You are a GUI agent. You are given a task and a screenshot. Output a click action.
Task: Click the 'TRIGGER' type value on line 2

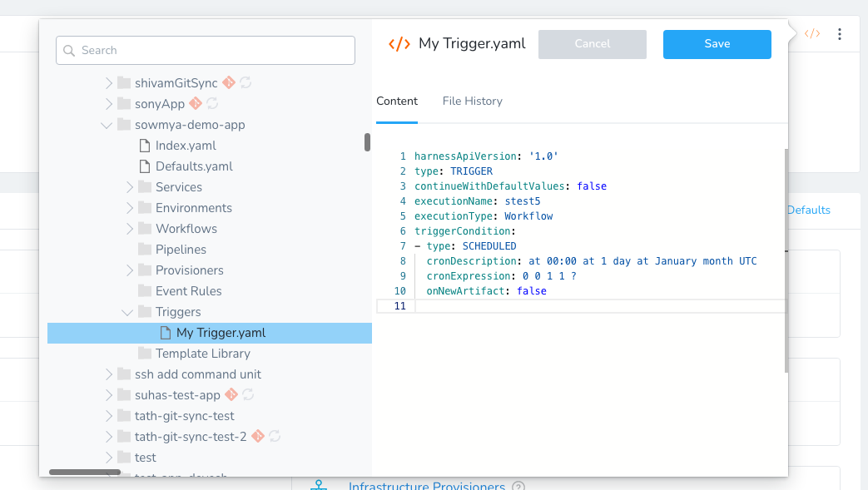pos(471,171)
